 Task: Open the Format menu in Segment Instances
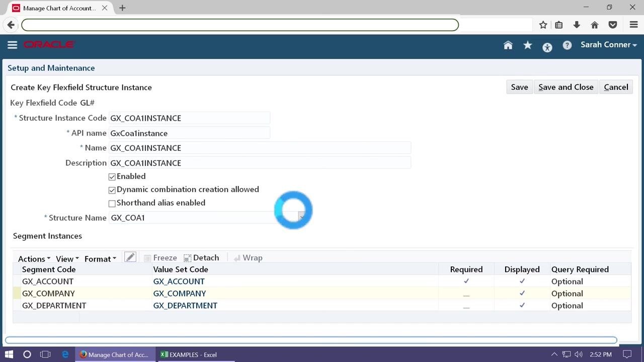pos(100,258)
